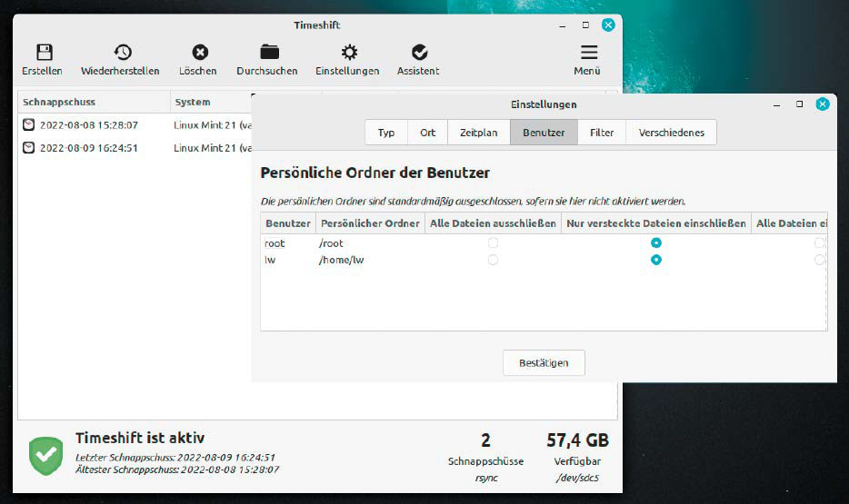
Task: Switch to the Ort tab
Action: [x=428, y=133]
